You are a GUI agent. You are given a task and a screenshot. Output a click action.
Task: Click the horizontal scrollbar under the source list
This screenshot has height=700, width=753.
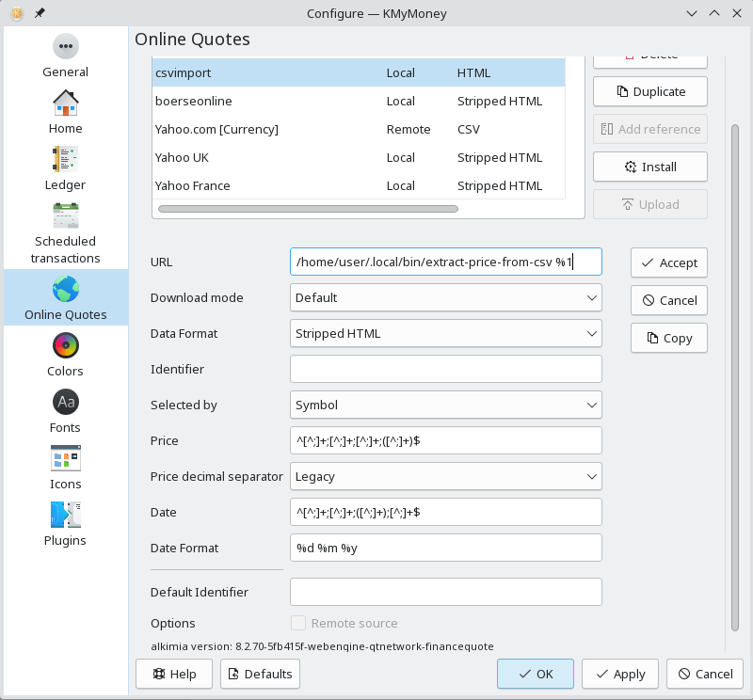[x=309, y=209]
